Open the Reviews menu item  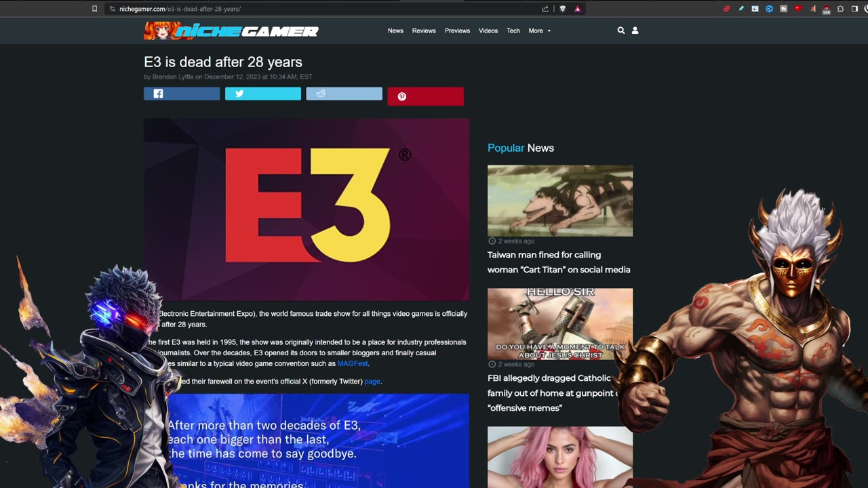424,30
